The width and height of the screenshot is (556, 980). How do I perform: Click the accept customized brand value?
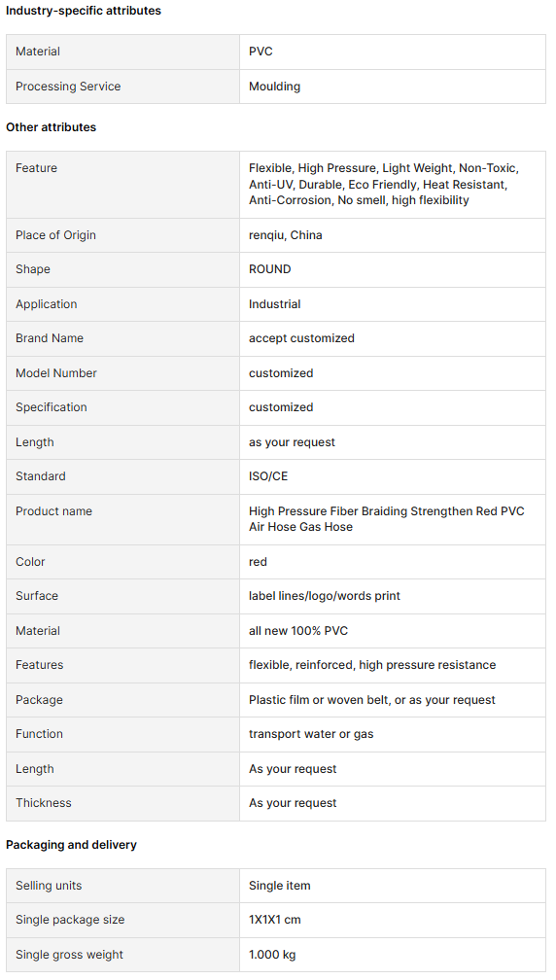(301, 338)
